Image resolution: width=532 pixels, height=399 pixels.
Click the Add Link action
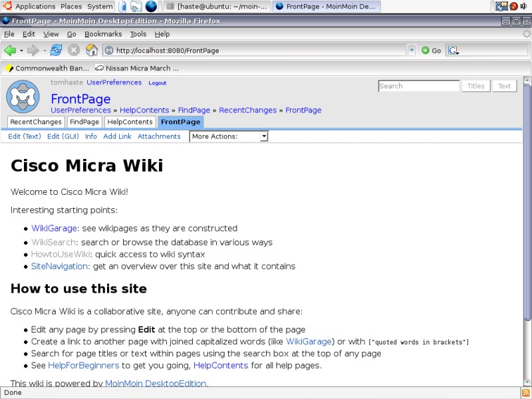click(x=117, y=136)
